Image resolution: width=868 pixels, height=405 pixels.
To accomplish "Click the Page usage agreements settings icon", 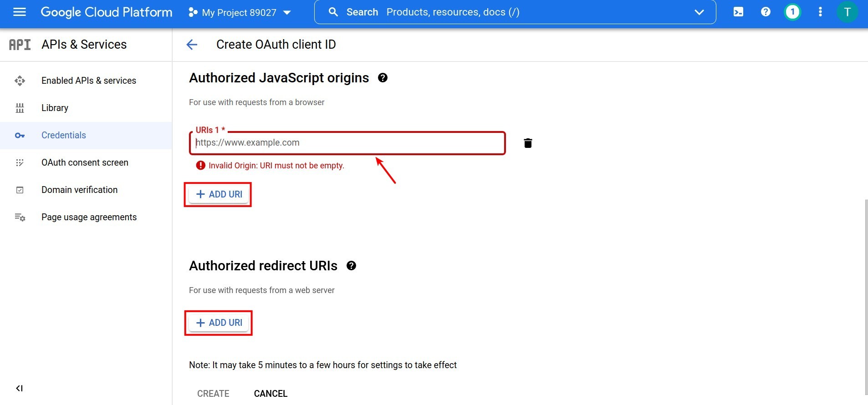I will 20,218.
